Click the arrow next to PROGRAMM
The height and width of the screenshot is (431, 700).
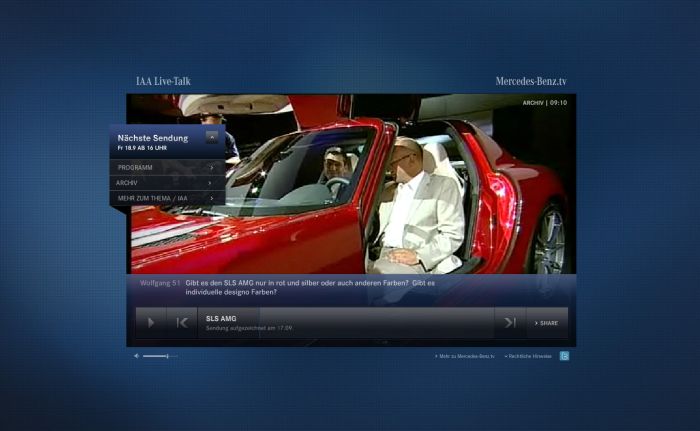coord(210,168)
